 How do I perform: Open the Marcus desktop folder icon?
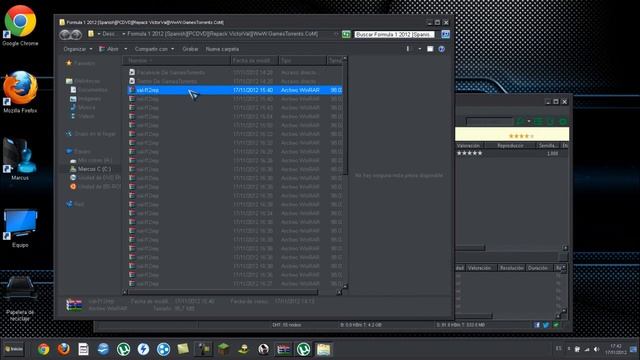[20, 159]
